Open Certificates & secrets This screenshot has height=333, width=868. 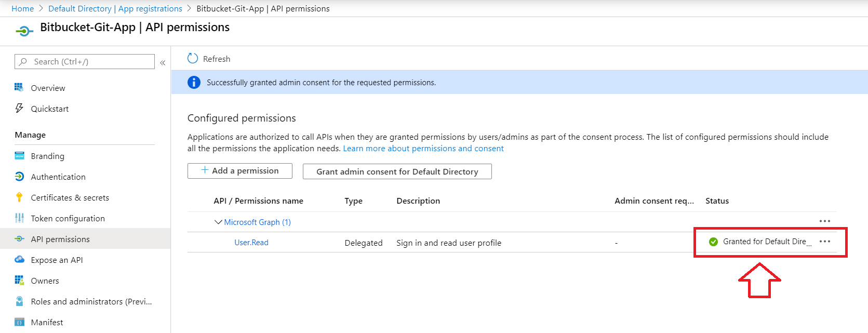click(x=70, y=197)
